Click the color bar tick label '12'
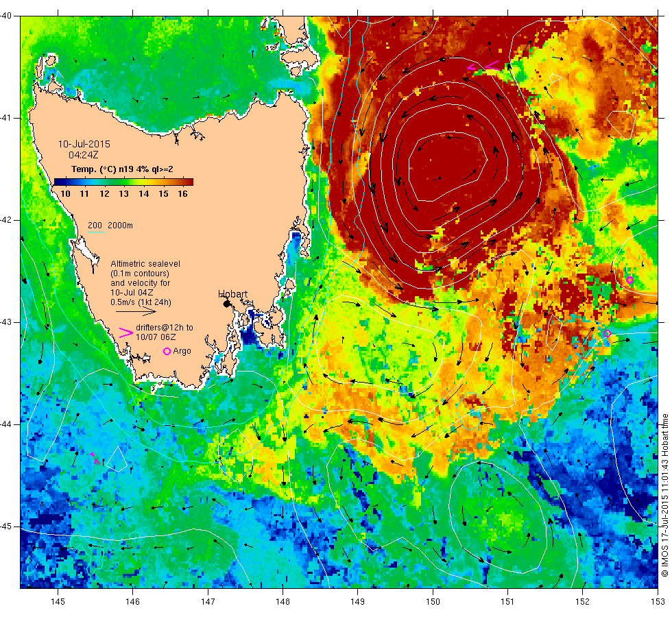 coord(104,193)
